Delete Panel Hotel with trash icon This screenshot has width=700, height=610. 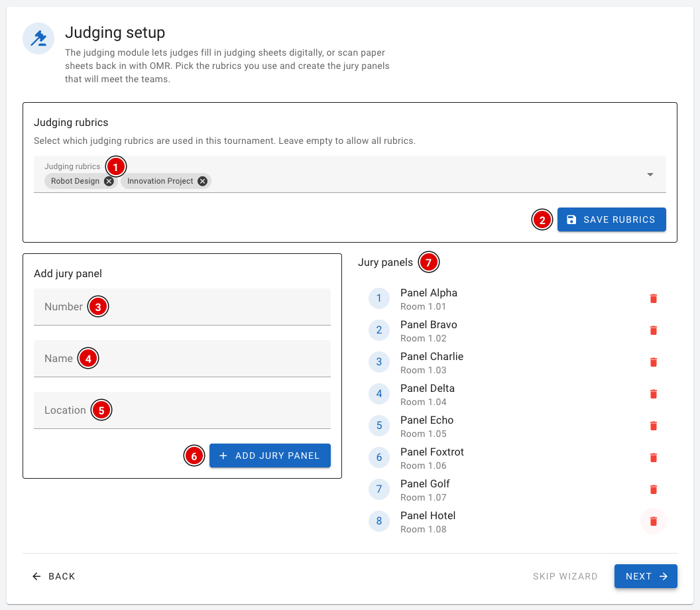[x=653, y=521]
